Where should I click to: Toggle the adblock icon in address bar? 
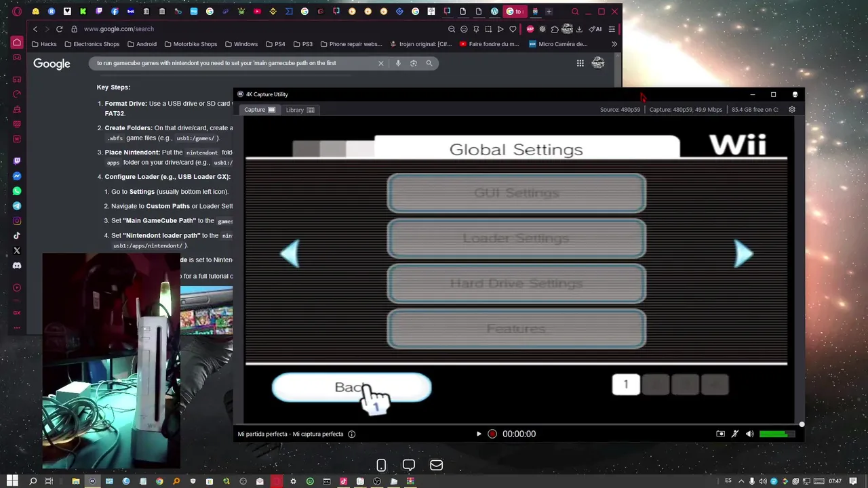coord(530,29)
